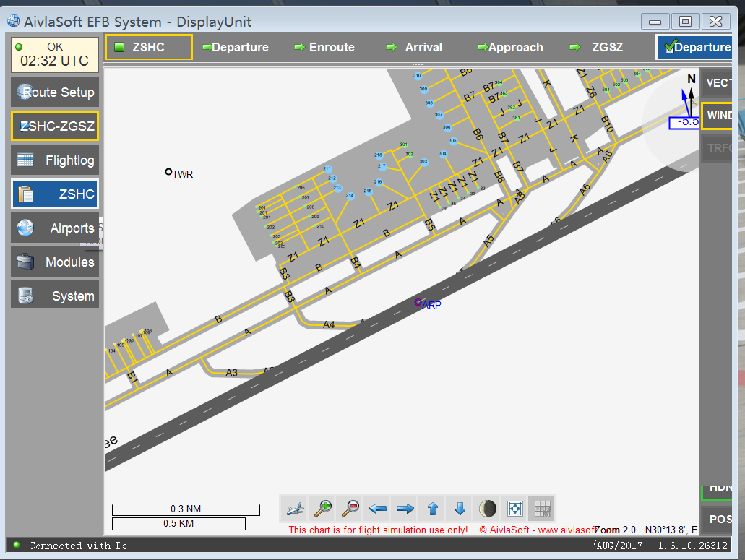The width and height of the screenshot is (745, 560).
Task: Click the ARP marker on the runway
Action: [418, 303]
